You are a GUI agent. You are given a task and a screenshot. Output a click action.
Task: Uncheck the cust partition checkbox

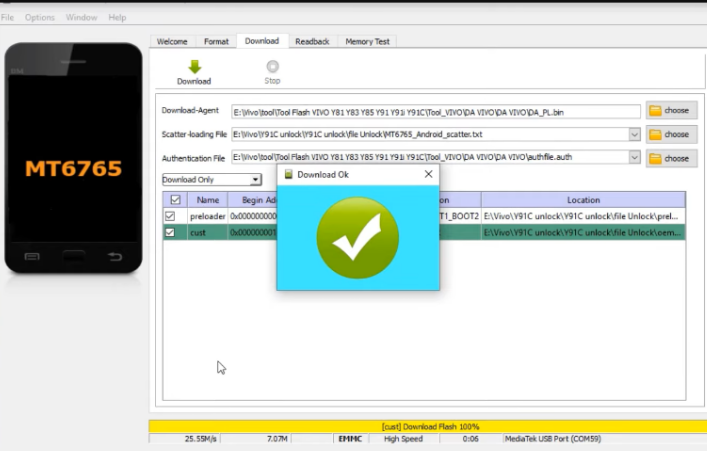pos(170,232)
